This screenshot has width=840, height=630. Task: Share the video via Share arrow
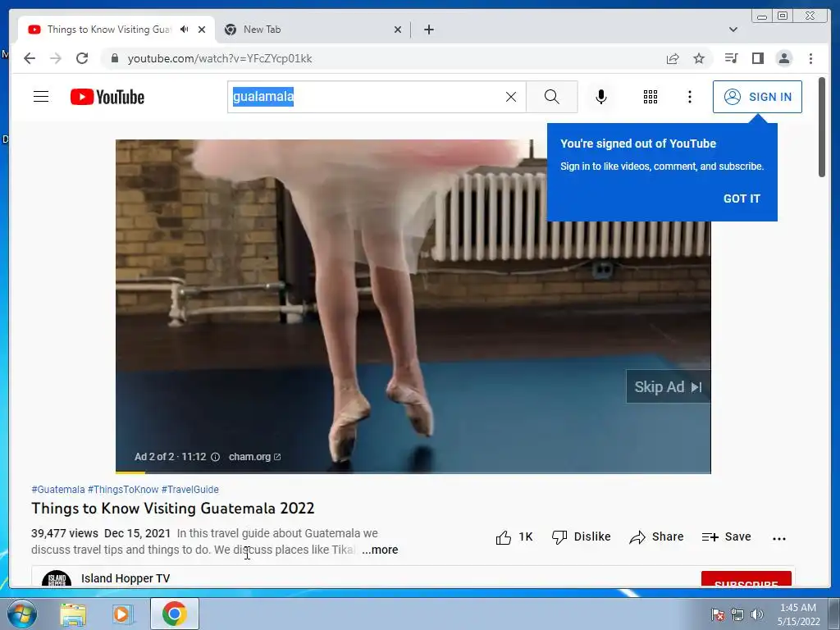[657, 537]
